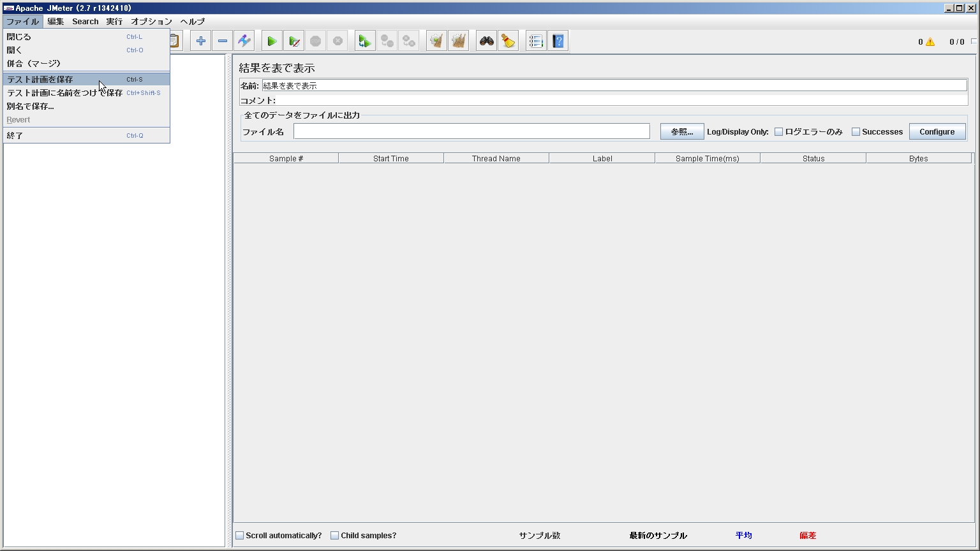Screen dimensions: 980x551
Task: Click the 0 / 0 thread counter text
Action: point(956,42)
